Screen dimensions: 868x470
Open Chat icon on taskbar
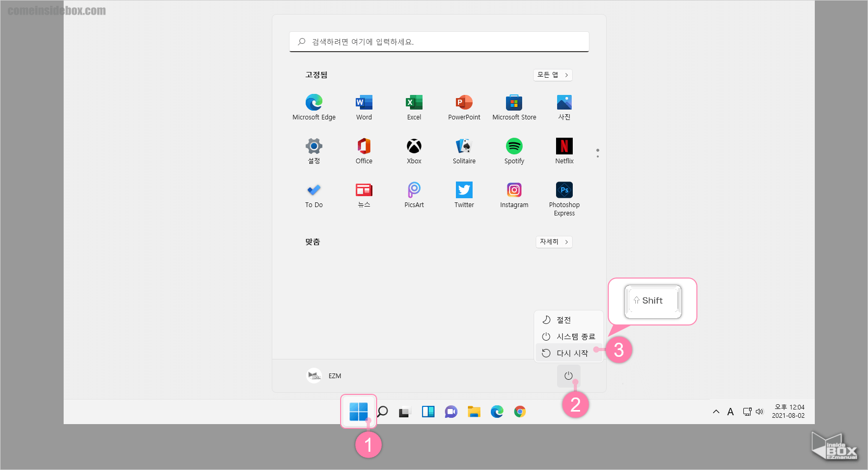tap(451, 412)
